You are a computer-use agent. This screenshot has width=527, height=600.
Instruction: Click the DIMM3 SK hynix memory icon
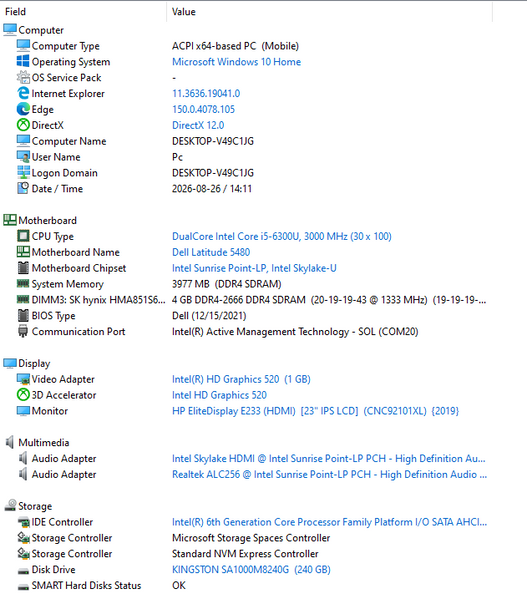click(x=23, y=300)
